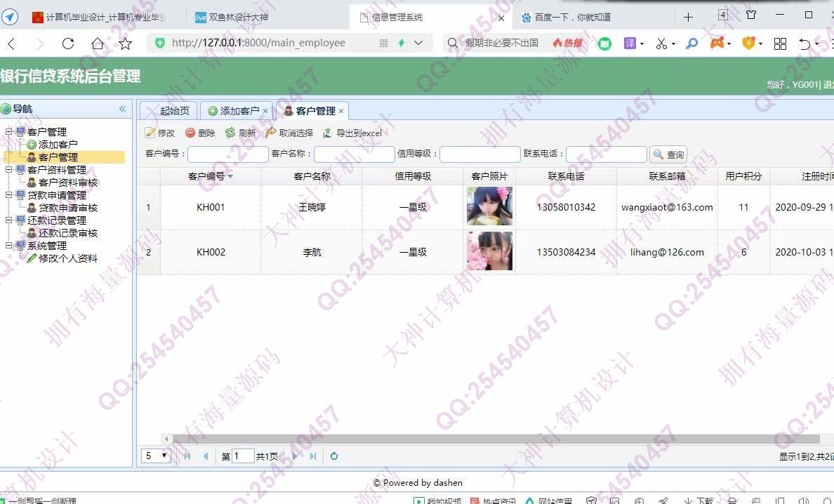Image resolution: width=834 pixels, height=504 pixels.
Task: Click the 修改 edit toolbar button
Action: 161,133
